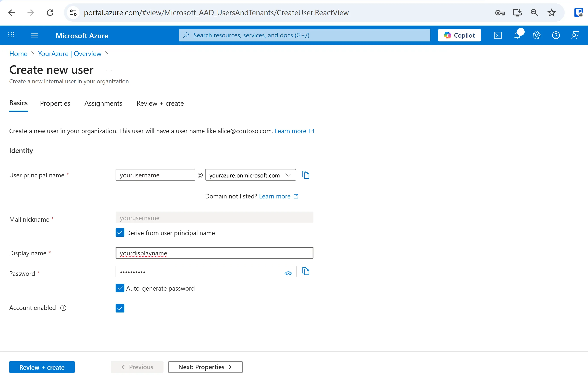Click the blue Review + create button

click(42, 367)
